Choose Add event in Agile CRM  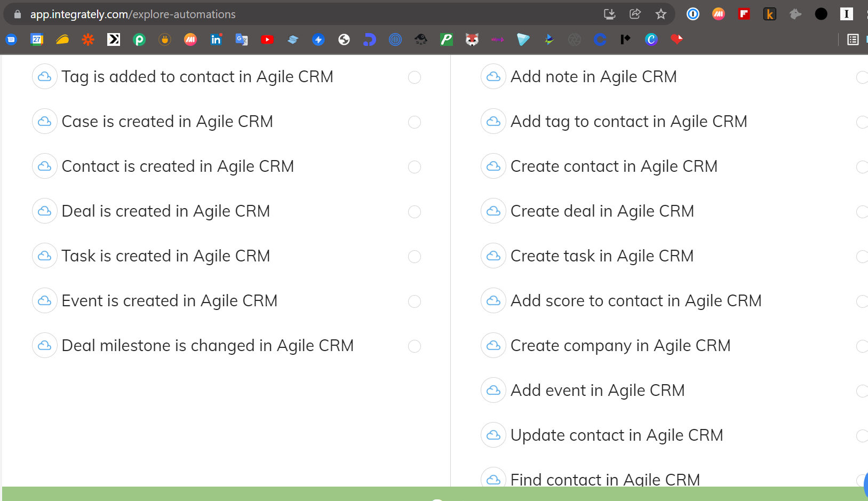pyautogui.click(x=598, y=391)
